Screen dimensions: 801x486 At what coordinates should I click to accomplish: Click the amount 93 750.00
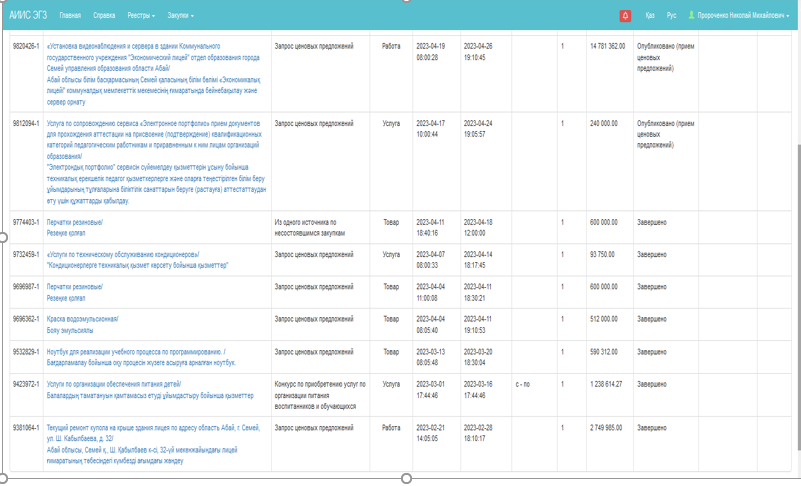[x=602, y=254]
